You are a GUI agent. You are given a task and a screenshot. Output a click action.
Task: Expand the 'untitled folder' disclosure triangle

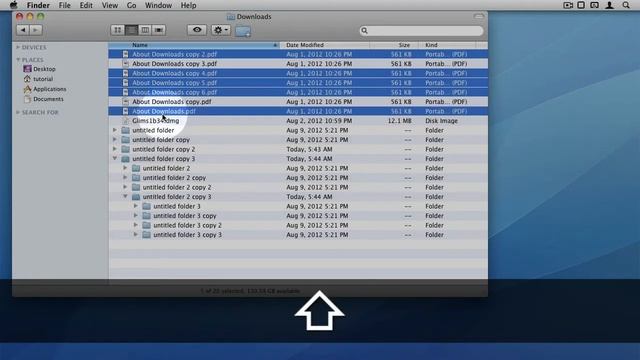point(115,130)
